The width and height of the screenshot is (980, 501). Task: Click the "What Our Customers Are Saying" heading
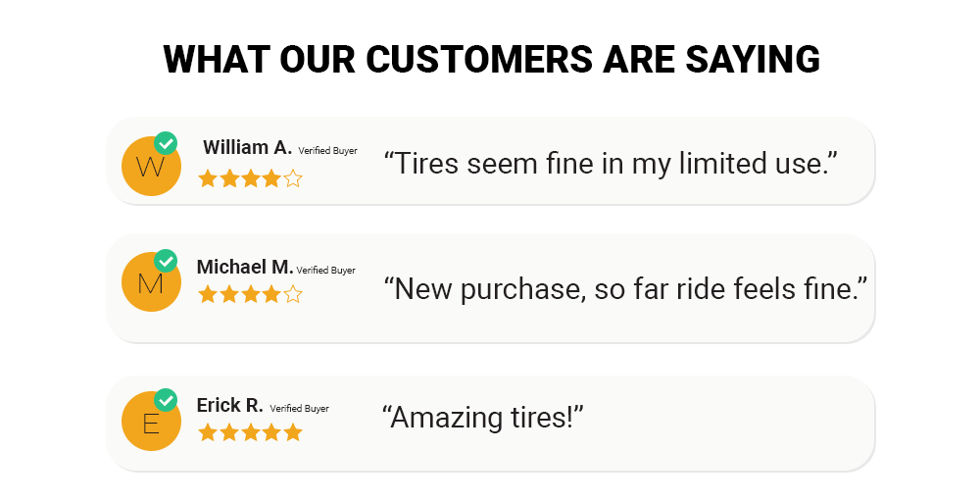coord(491,59)
